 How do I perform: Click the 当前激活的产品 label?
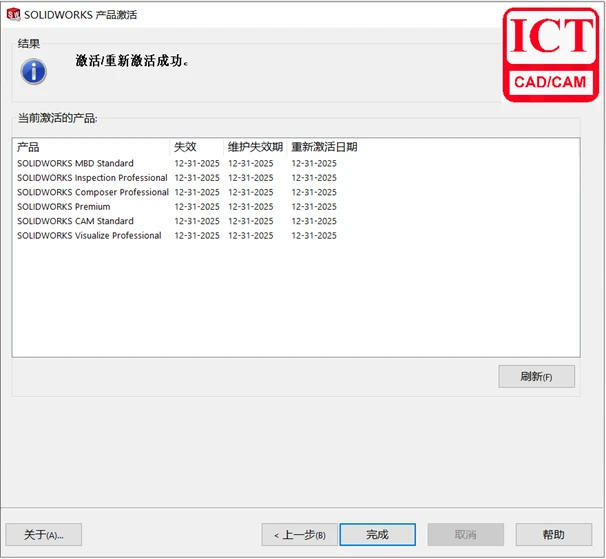pos(58,118)
